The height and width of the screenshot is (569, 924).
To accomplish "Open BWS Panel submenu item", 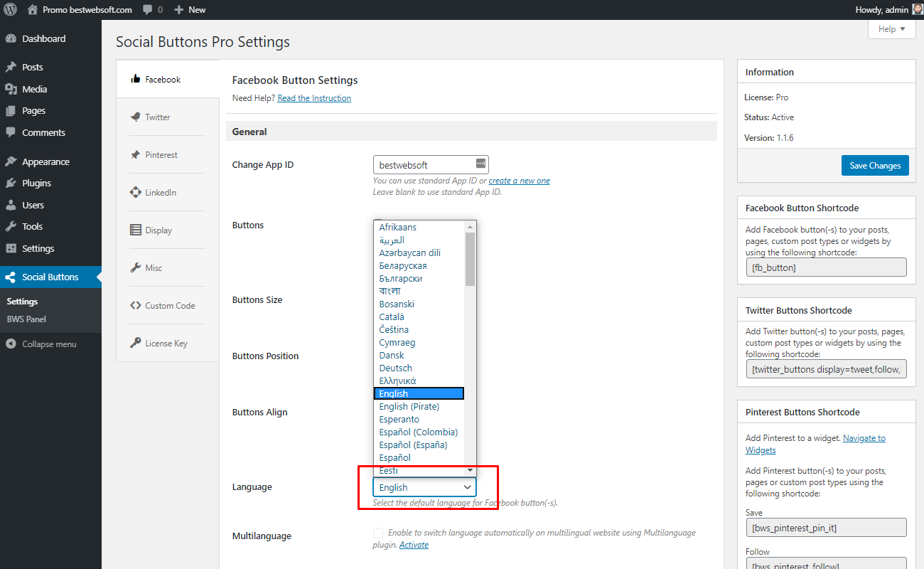I will pos(26,319).
